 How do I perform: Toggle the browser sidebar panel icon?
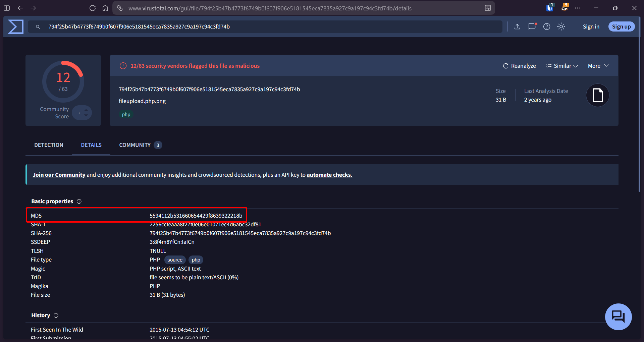pyautogui.click(x=7, y=8)
